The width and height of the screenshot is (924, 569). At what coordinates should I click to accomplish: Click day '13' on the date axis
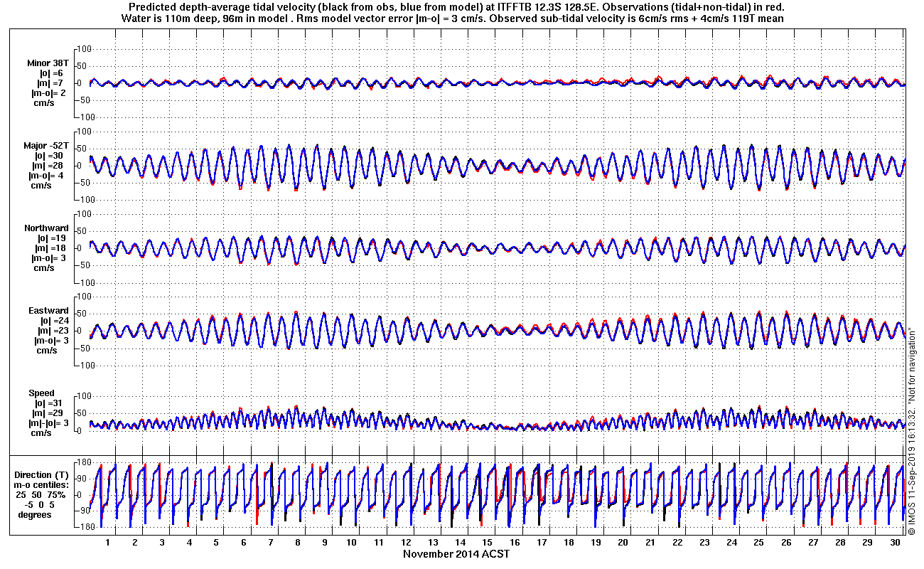[434, 542]
